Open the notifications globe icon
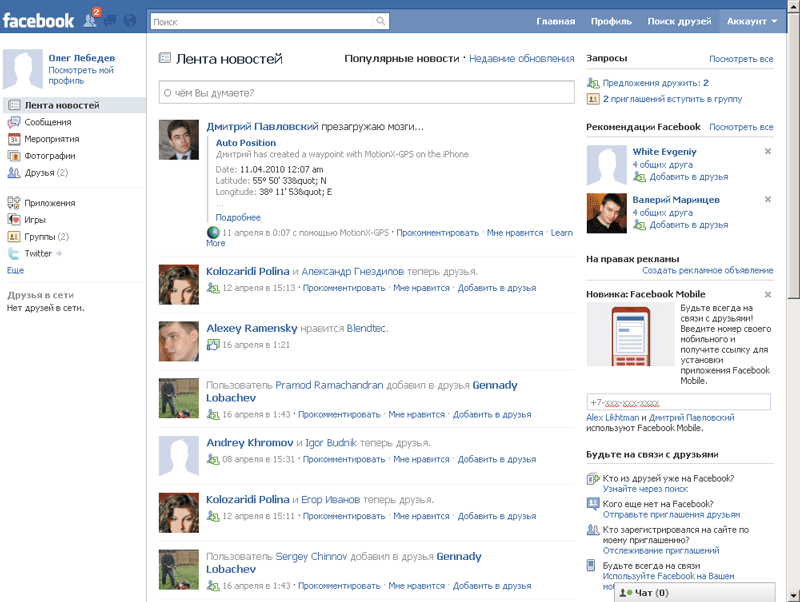 130,20
